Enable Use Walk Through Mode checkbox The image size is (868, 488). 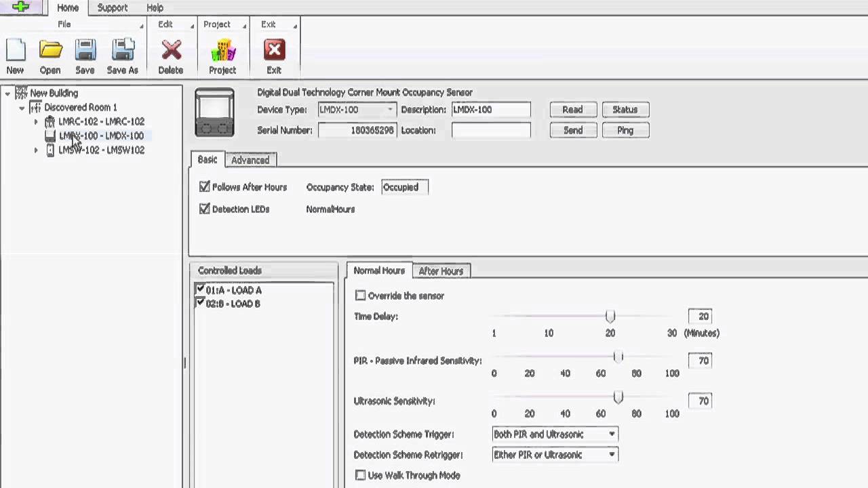pyautogui.click(x=361, y=475)
